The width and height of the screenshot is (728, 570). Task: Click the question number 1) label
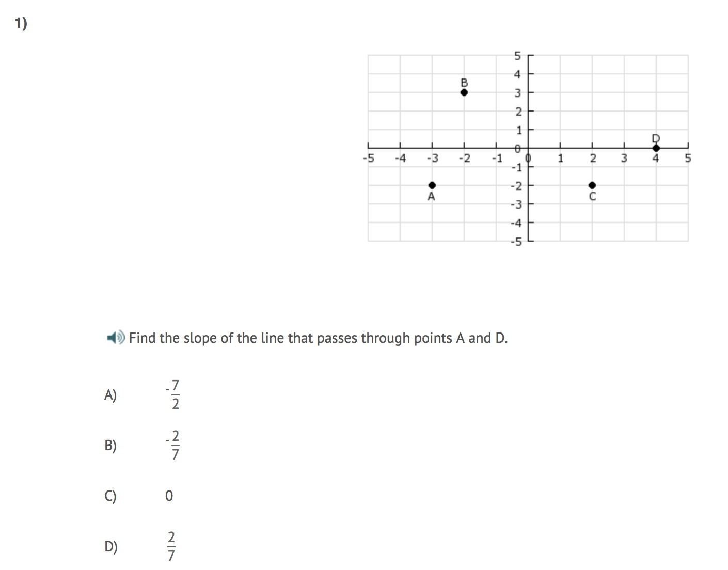click(21, 24)
